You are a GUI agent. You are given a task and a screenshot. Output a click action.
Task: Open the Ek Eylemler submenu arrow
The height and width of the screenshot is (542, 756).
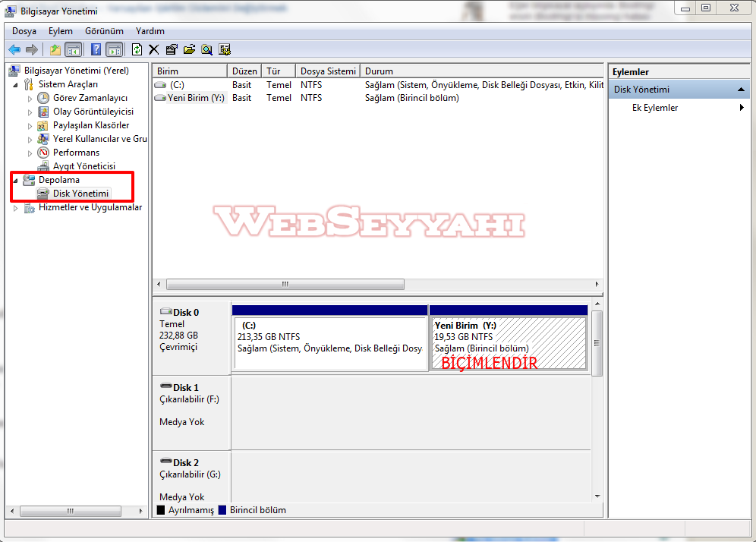coord(742,108)
